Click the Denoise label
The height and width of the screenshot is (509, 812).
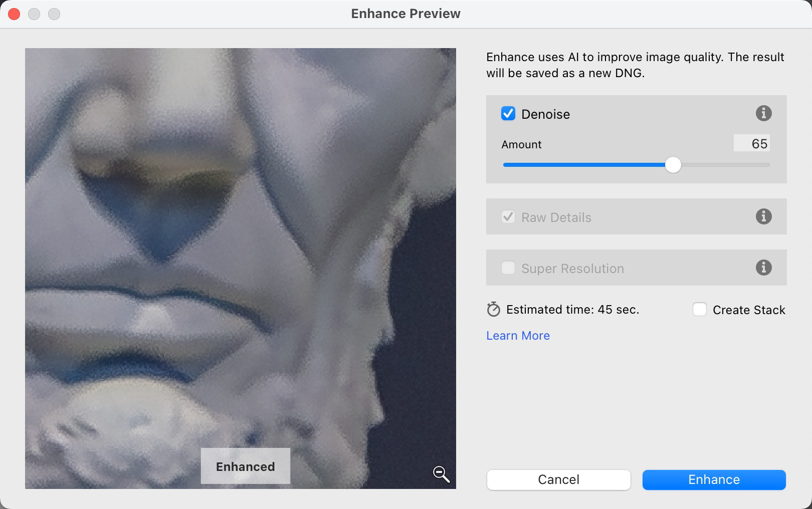545,114
